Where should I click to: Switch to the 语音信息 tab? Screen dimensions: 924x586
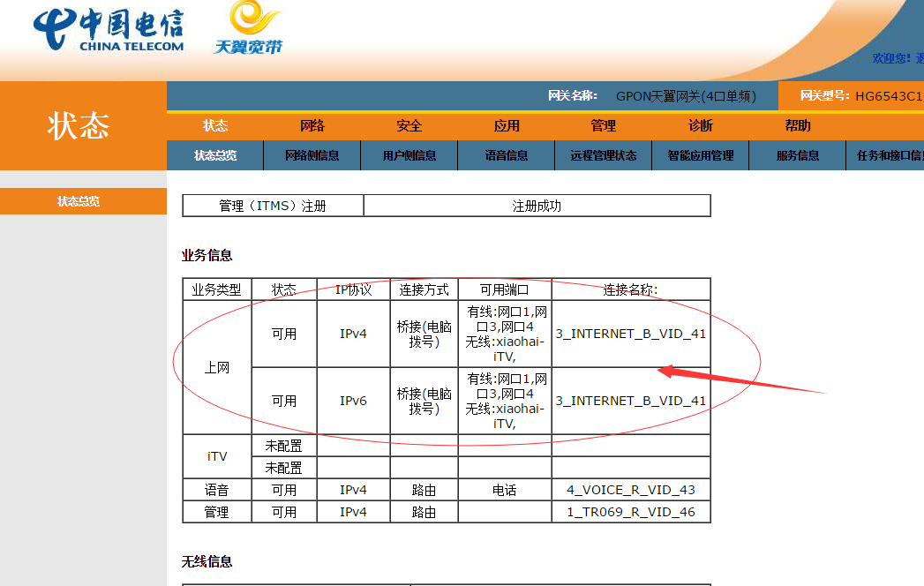[506, 154]
